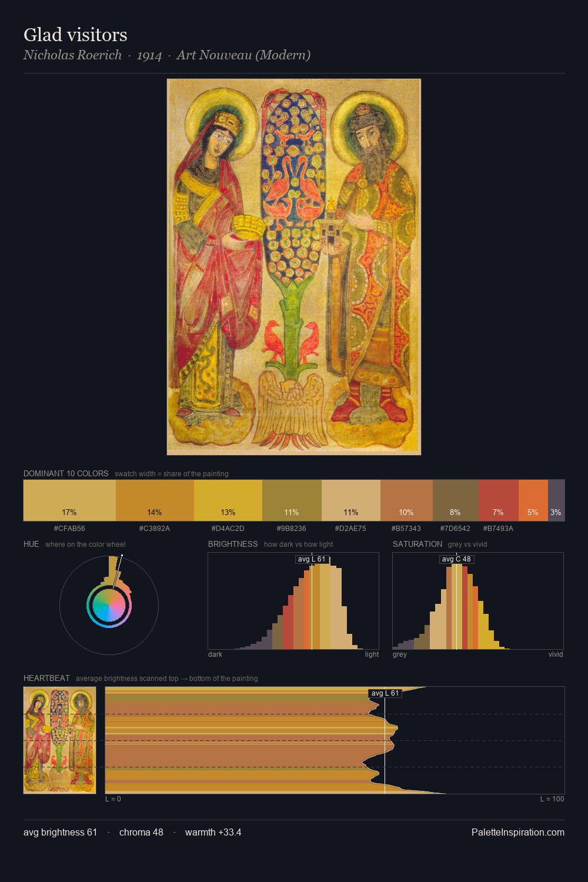Click the BRIGHTNESS section heading
This screenshot has height=882, width=588.
coord(233,544)
